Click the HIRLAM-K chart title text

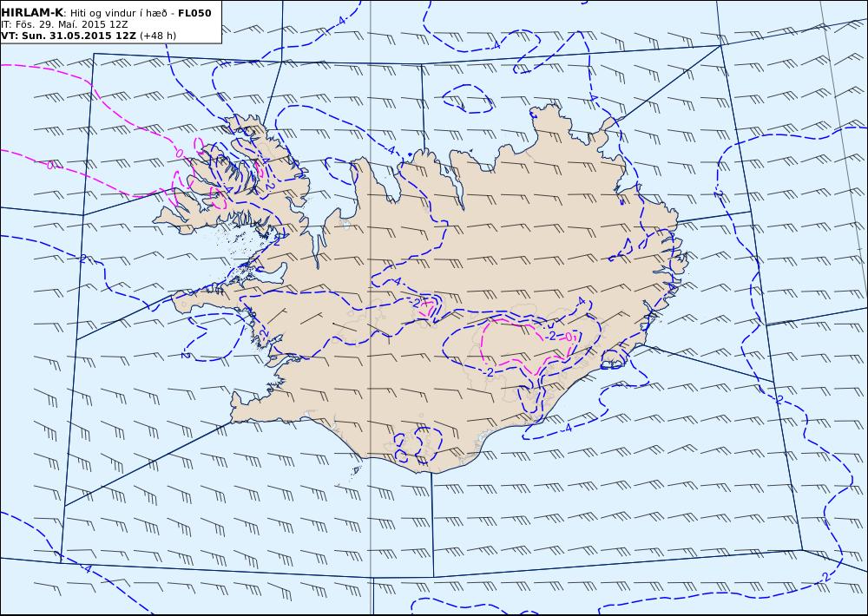coord(32,13)
